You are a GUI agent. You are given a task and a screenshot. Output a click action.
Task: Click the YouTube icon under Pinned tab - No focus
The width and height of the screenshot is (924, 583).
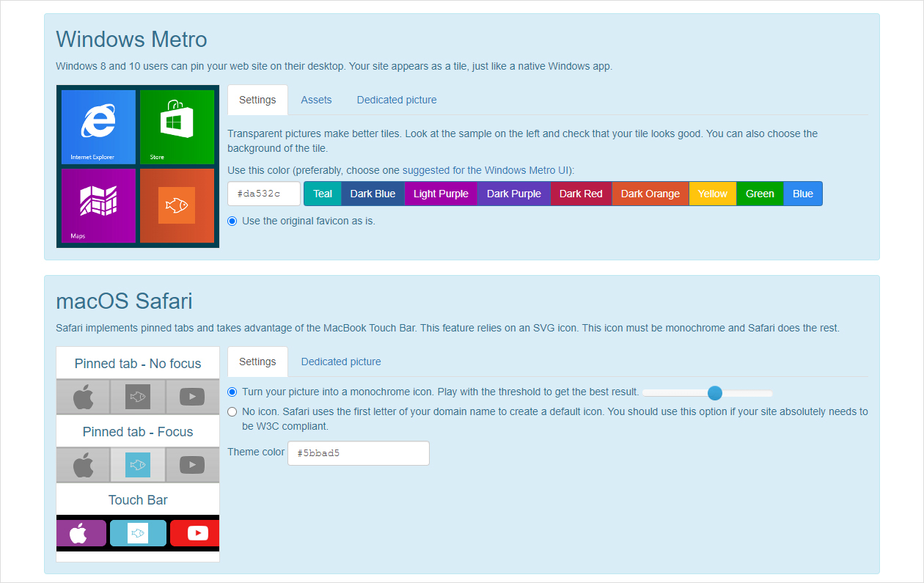(192, 397)
